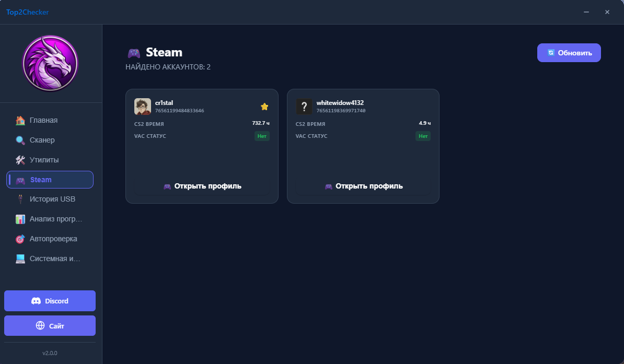Click the cr1stal account avatar
624x364 pixels.
[x=143, y=107]
